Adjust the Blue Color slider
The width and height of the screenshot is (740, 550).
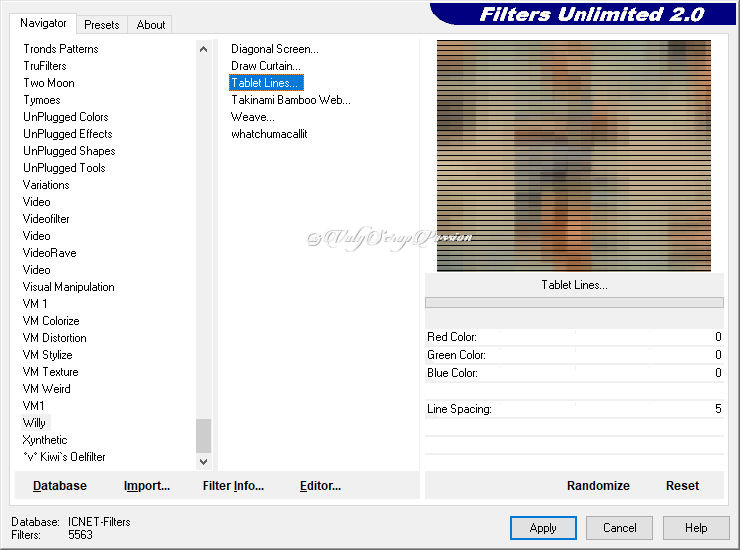pos(574,372)
